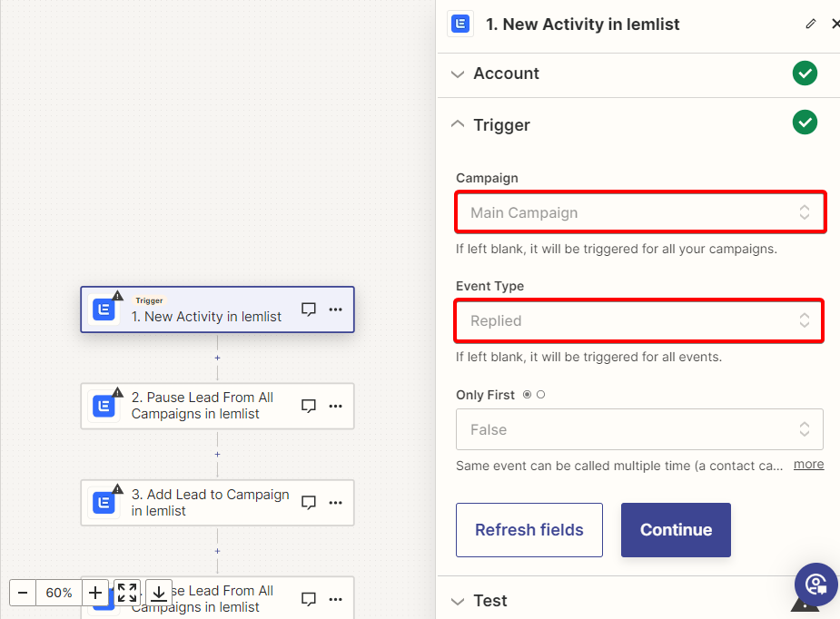840x619 pixels.
Task: Open the help chat bubble icon
Action: pyautogui.click(x=815, y=585)
